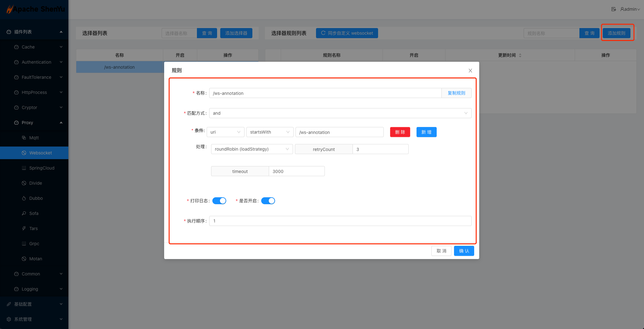Screen dimensions: 644x329
Task: Expand the Authentication plugin menu
Action: [37, 62]
